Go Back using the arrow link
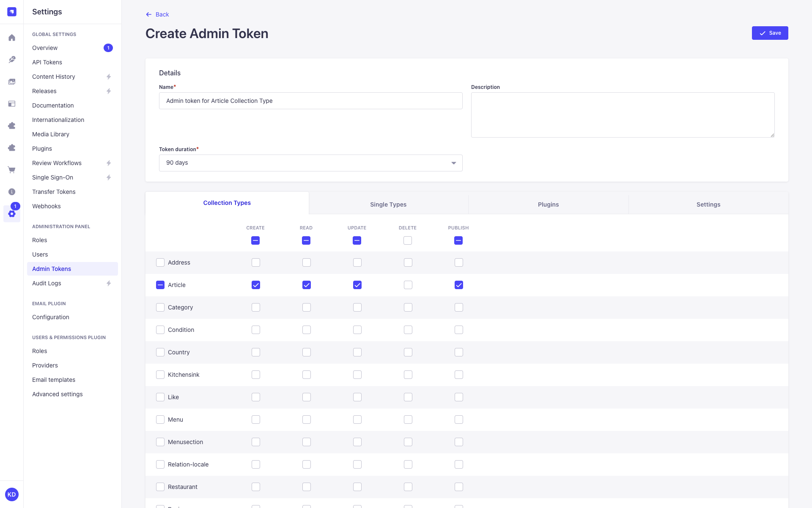The image size is (812, 508). pyautogui.click(x=157, y=14)
